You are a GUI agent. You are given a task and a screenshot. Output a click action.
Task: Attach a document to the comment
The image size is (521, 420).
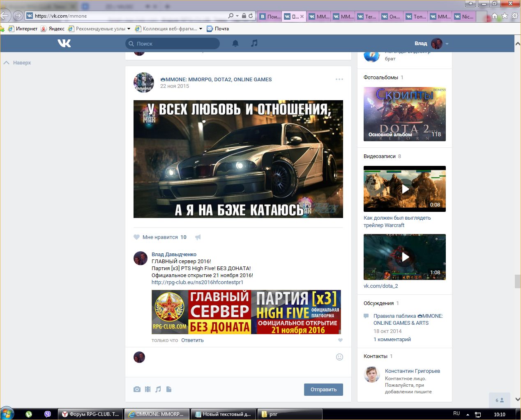pos(169,389)
